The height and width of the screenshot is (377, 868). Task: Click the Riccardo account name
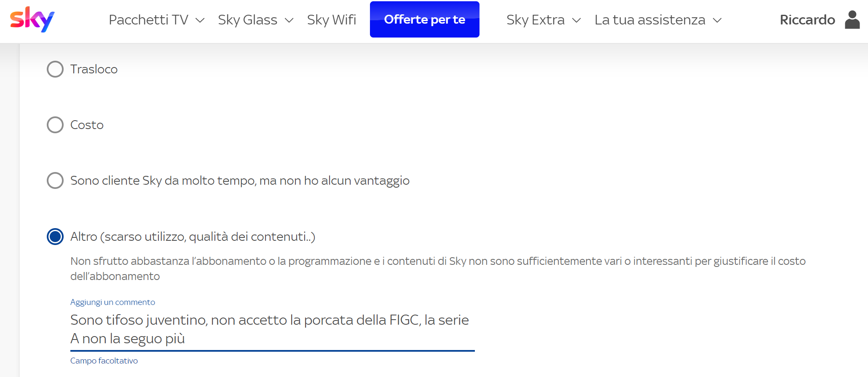pos(807,20)
